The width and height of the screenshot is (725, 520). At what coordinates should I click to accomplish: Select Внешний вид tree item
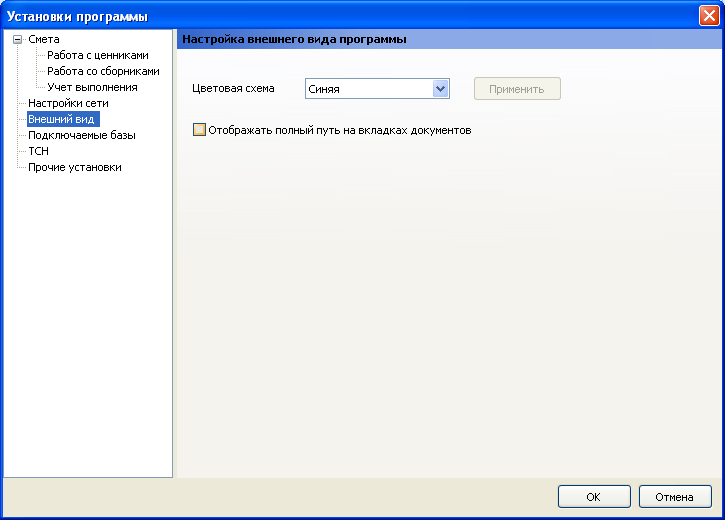click(63, 119)
